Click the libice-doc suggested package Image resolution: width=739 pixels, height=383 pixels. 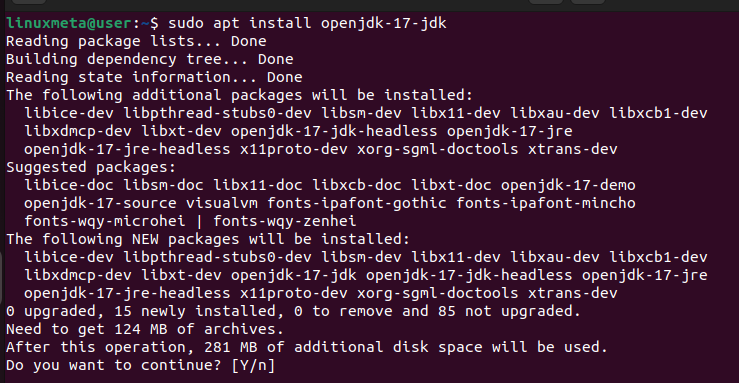[x=69, y=185]
